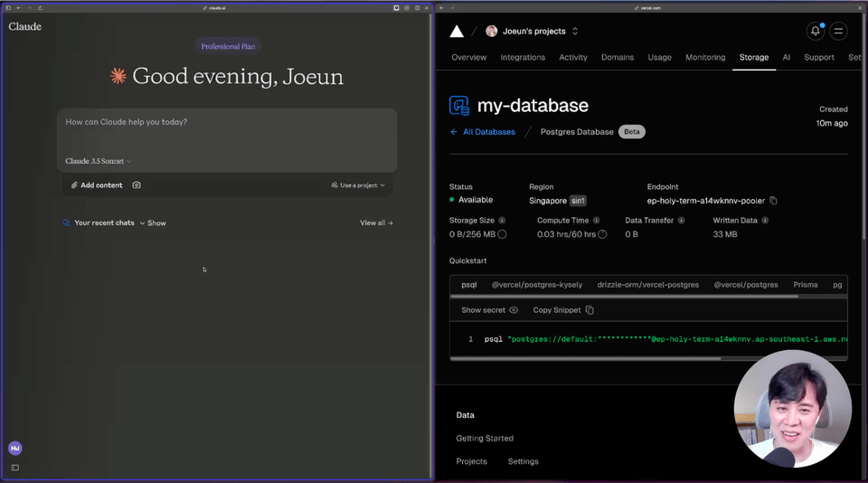Screen dimensions: 868x483
Task: Open the Claude sidebar panel icon at bottom
Action: 15,468
